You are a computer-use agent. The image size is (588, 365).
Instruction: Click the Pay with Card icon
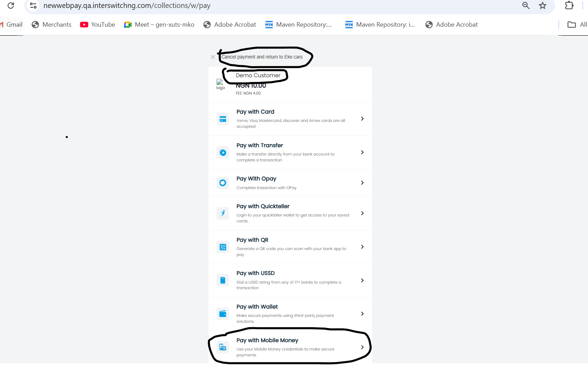pos(223,119)
